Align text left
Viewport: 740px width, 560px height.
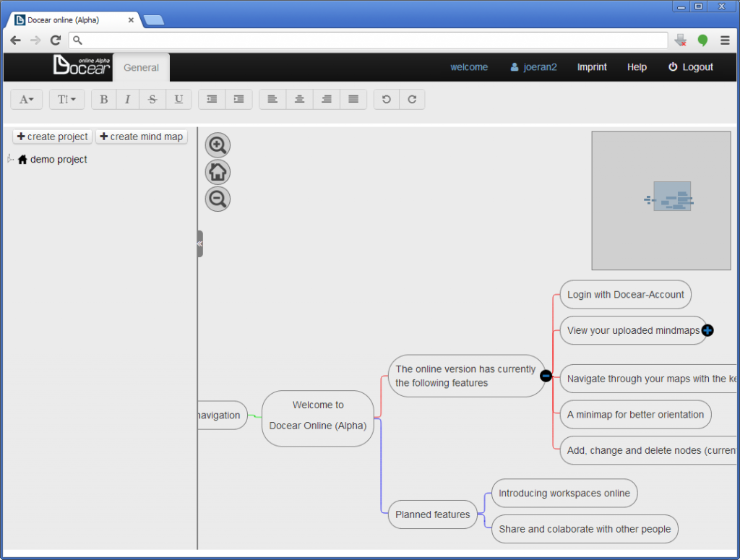(272, 100)
